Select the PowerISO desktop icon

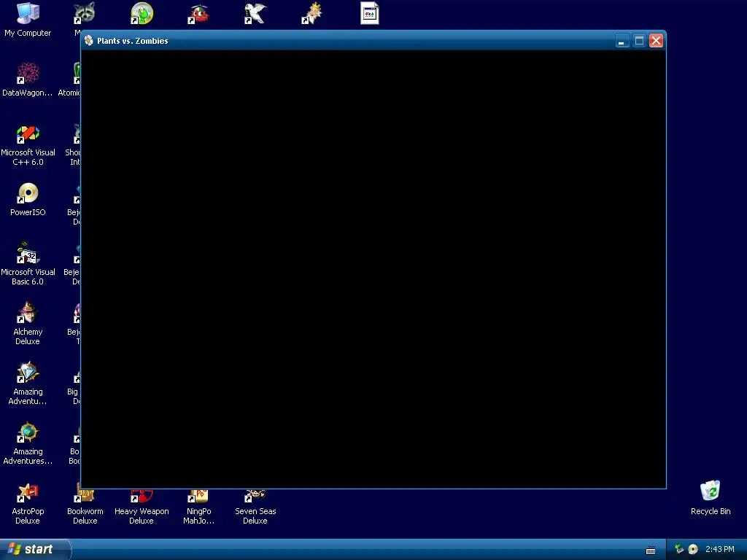tap(28, 199)
